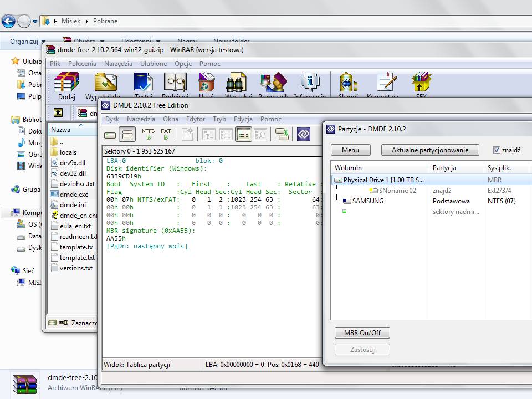Click the Testuj icon in WinRAR toolbar
532x399 pixels.
pos(143,82)
